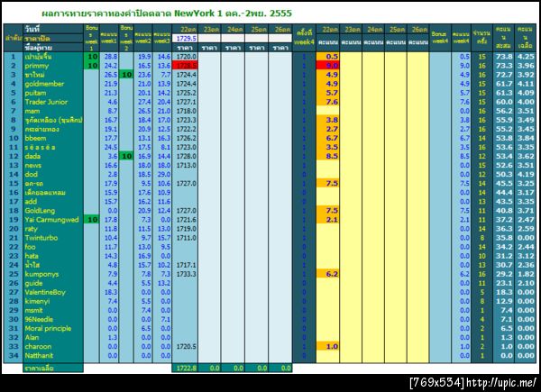Image resolution: width=541 pixels, height=392 pixels.
Task: Click the Moral principle name cell
Action: 48,328
